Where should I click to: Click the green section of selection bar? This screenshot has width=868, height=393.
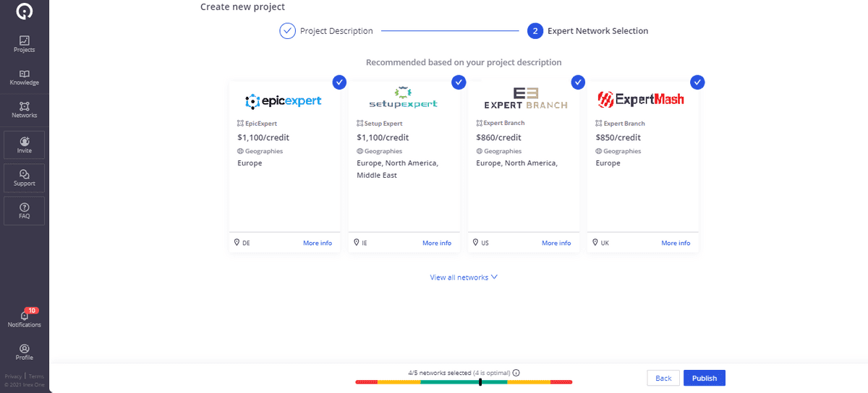464,381
